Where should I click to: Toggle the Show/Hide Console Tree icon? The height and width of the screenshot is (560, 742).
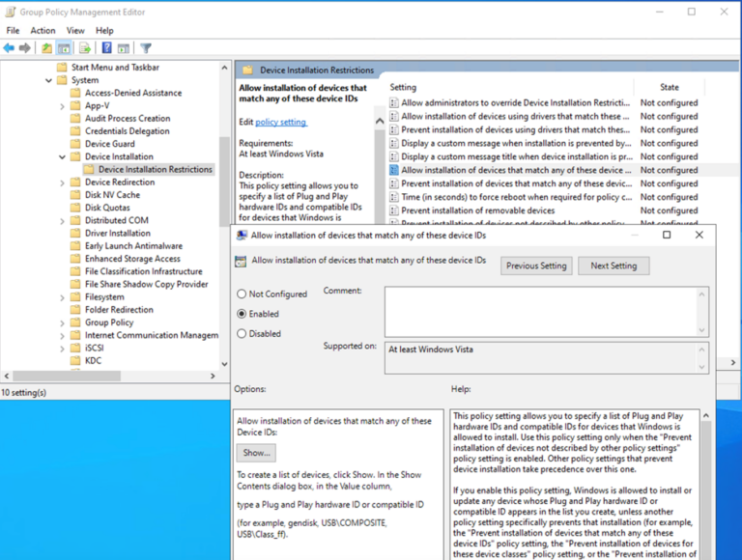click(64, 48)
